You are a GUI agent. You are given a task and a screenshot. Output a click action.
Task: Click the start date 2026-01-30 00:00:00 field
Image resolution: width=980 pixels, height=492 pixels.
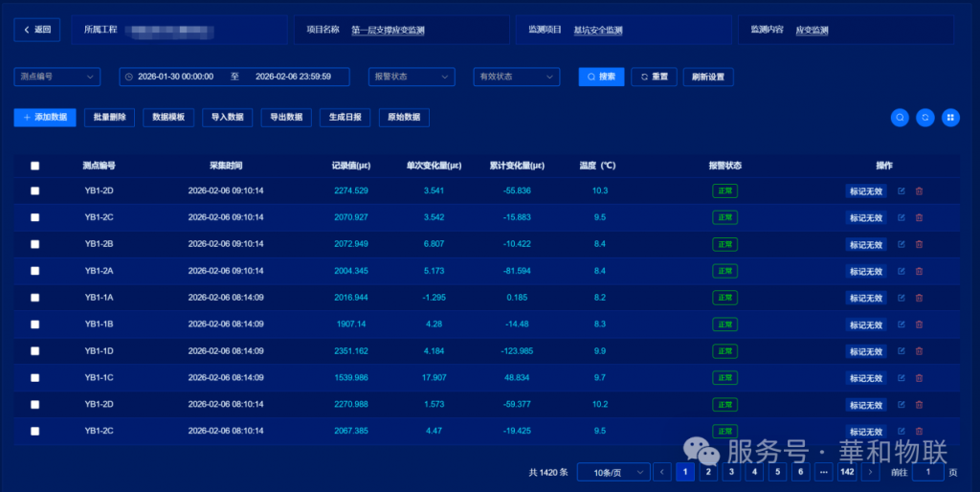click(x=176, y=77)
